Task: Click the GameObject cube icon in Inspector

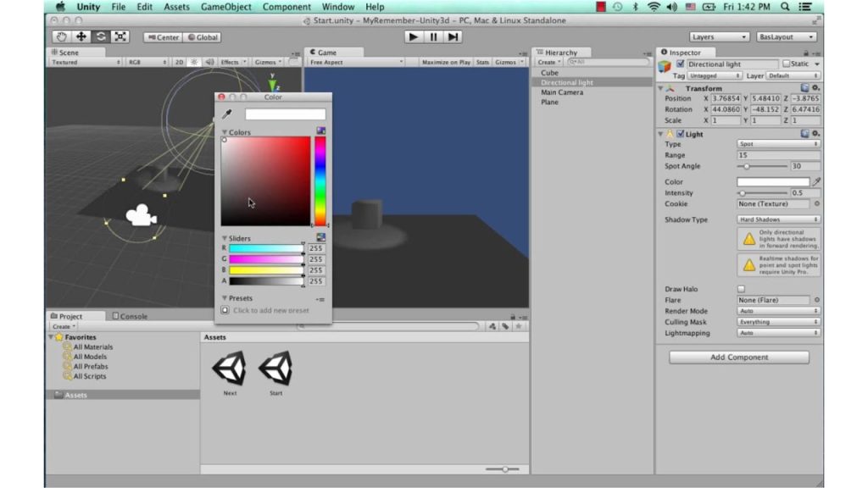Action: 665,66
